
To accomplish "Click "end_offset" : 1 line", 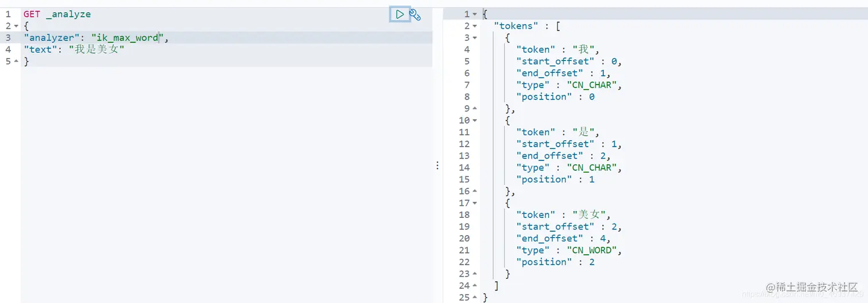I will coord(563,73).
